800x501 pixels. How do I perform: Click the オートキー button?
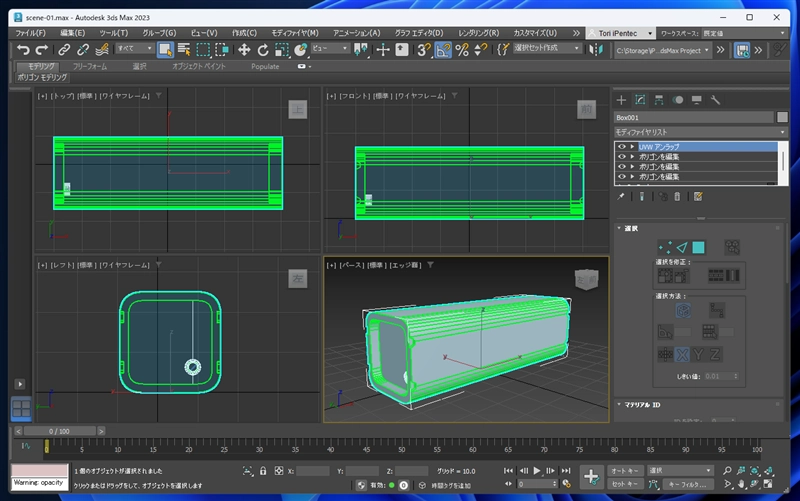624,470
